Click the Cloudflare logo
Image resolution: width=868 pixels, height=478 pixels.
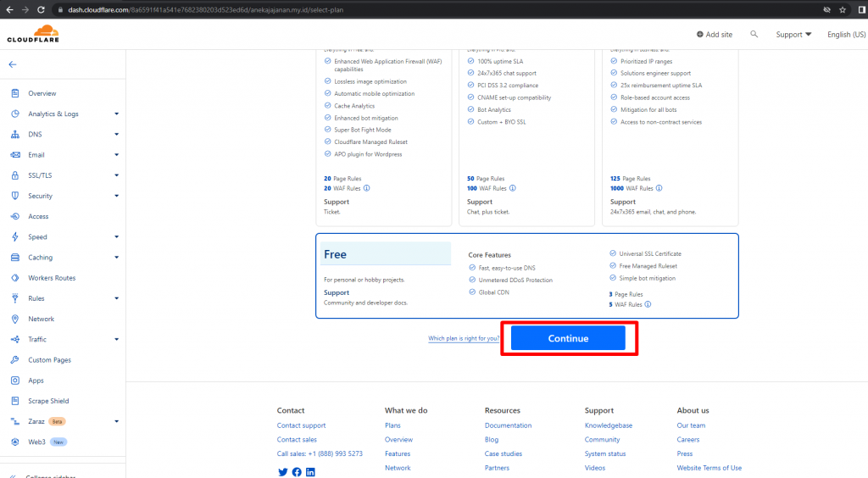point(32,35)
